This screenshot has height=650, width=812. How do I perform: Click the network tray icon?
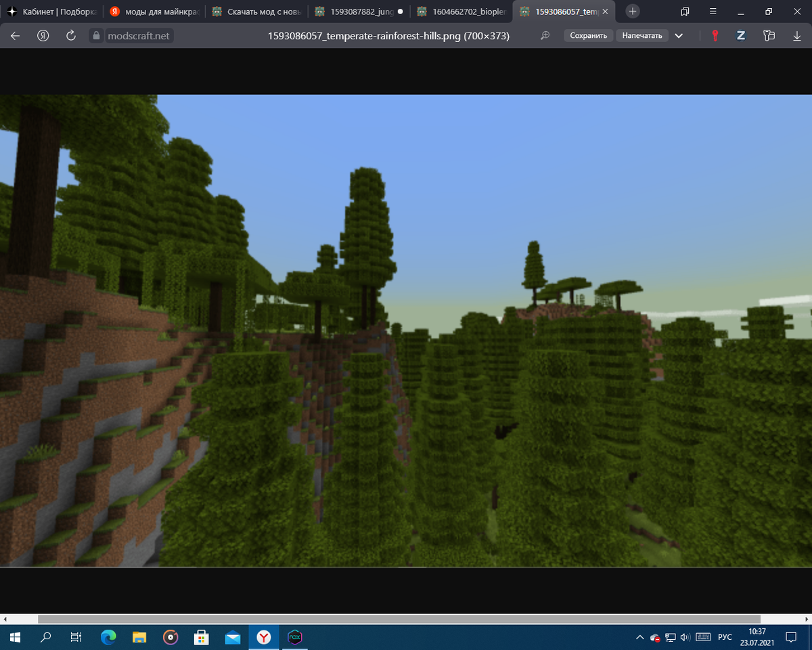coord(671,637)
